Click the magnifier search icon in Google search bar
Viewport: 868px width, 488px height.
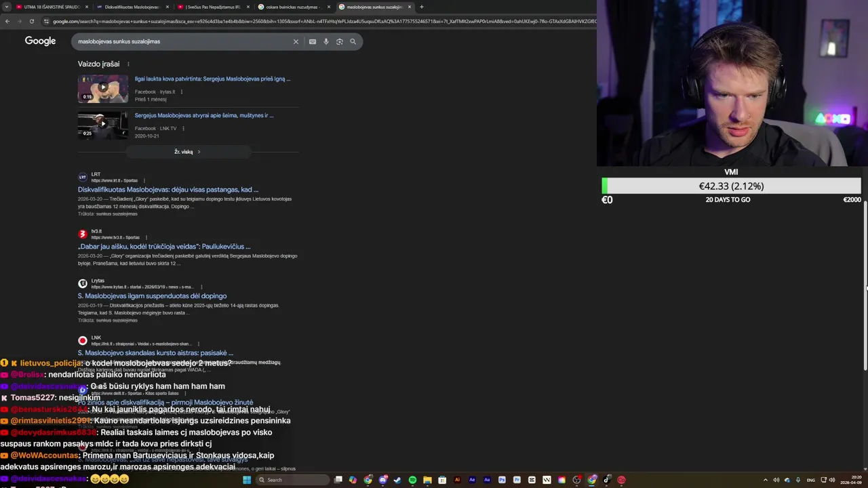pos(353,41)
